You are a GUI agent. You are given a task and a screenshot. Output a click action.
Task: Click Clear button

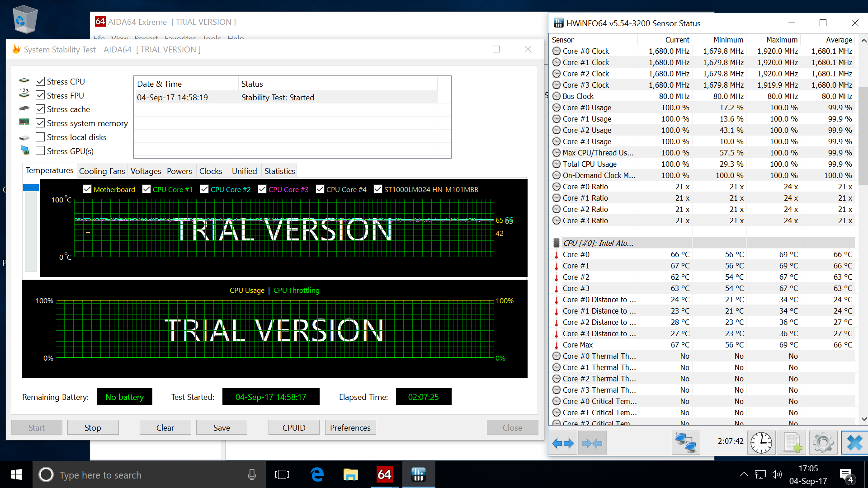click(x=165, y=427)
